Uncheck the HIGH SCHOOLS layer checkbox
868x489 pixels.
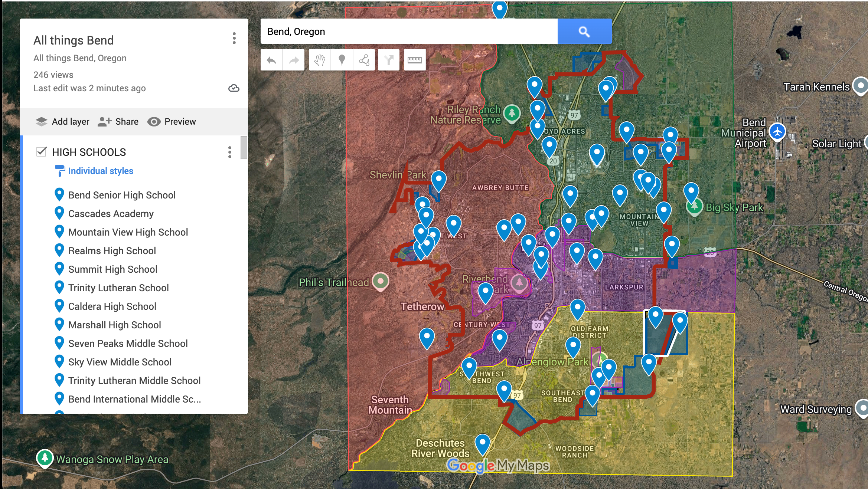point(42,152)
